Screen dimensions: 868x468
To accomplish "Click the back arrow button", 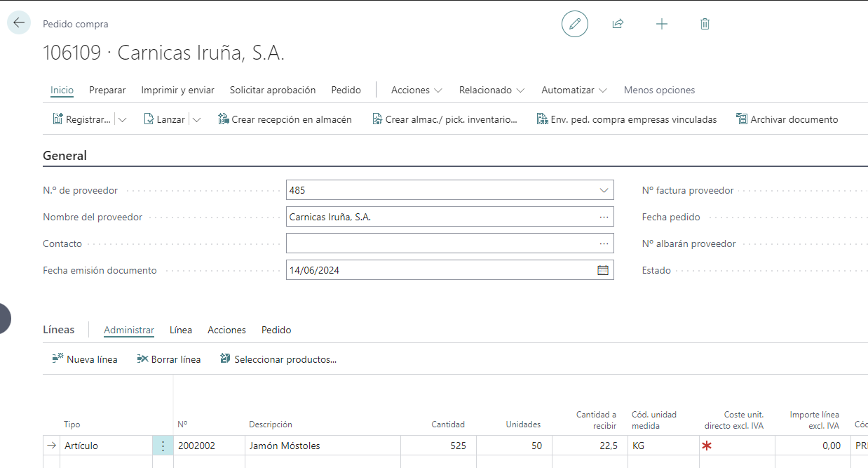I will click(19, 23).
